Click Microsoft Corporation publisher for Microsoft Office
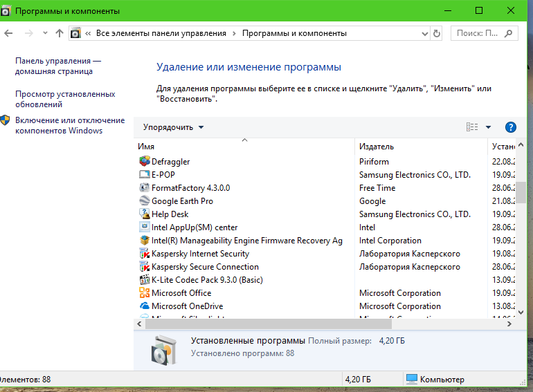Screen dimensions: 533x392 [x=400, y=293]
